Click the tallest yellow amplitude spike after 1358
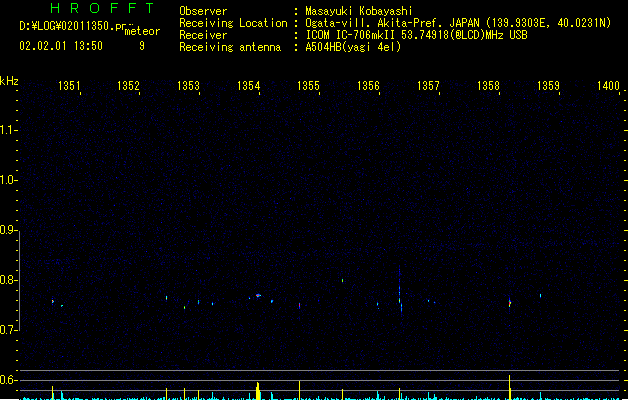The height and width of the screenshot is (400, 629). 509,387
